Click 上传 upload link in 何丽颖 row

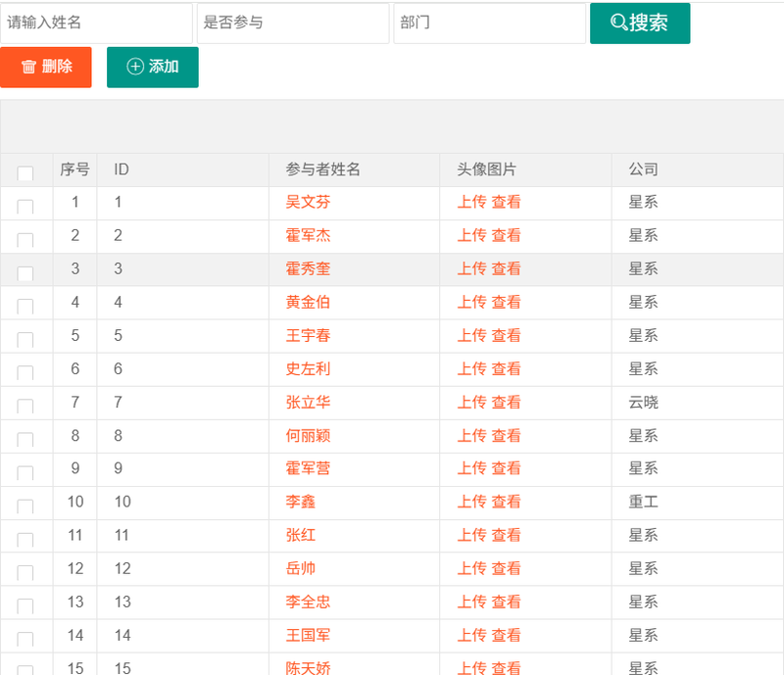coord(472,436)
